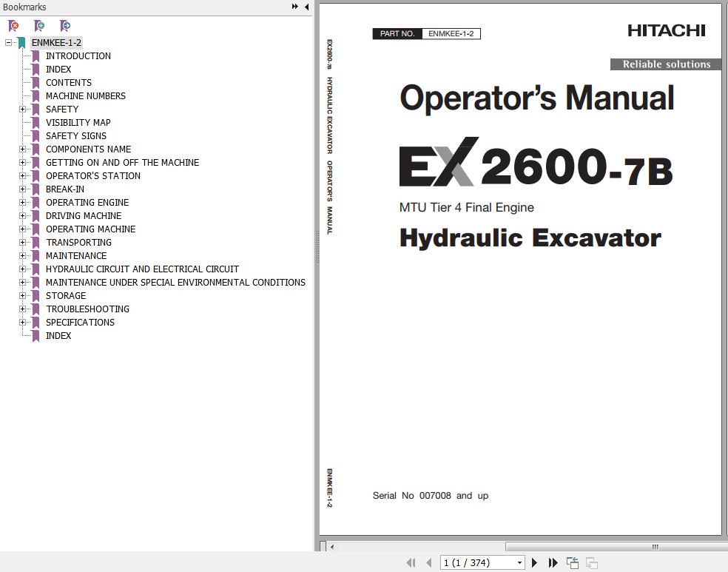This screenshot has width=728, height=572.
Task: Click the horizontal scrollbar left arrow
Action: click(332, 547)
